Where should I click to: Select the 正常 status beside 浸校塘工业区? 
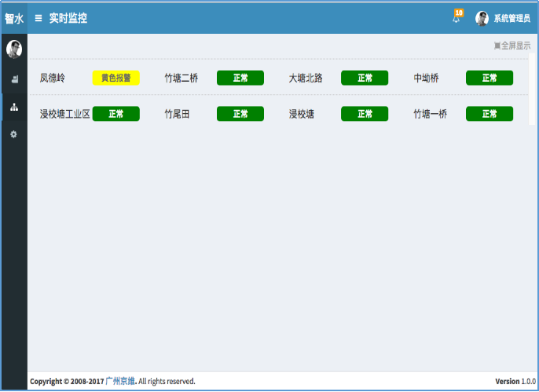[115, 114]
